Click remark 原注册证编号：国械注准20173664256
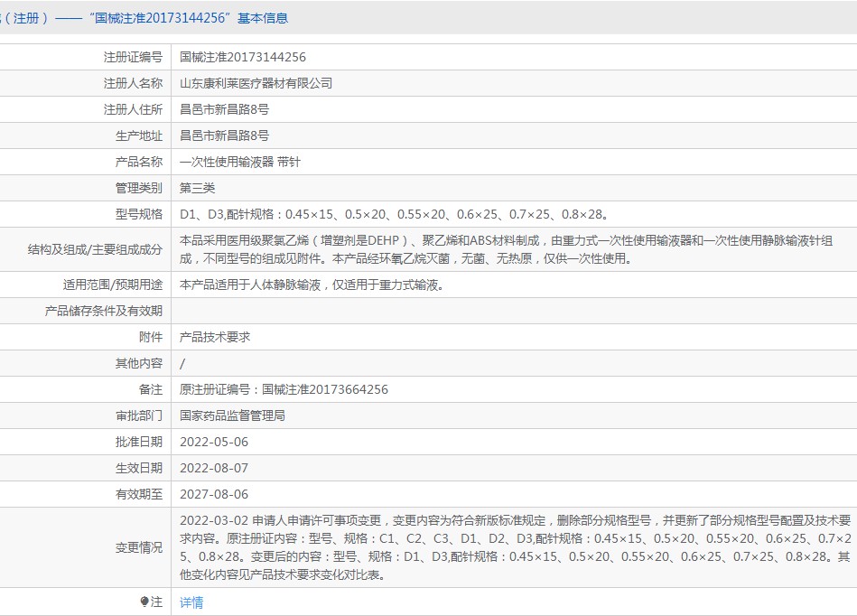This screenshot has height=616, width=857. [x=284, y=389]
